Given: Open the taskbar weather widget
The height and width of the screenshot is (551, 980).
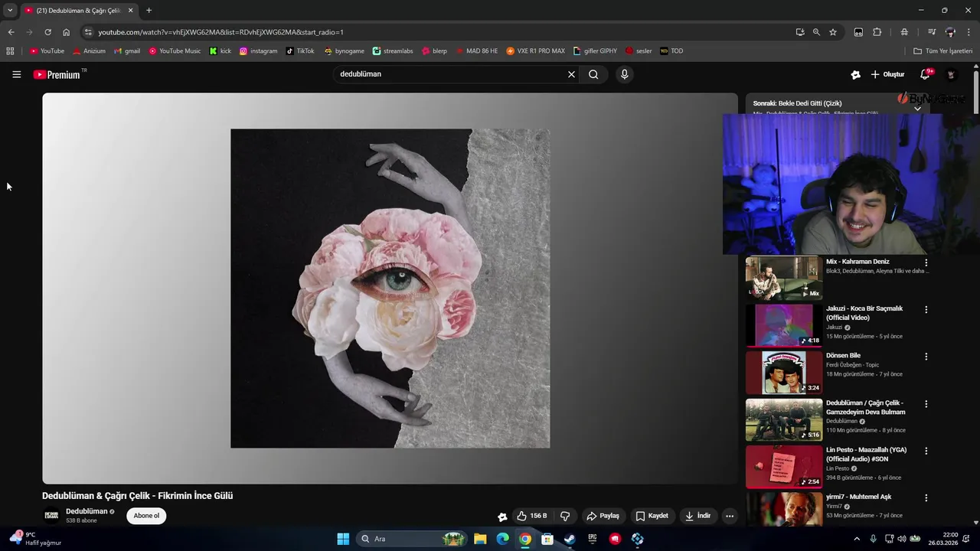Looking at the screenshot, I should click(36, 539).
